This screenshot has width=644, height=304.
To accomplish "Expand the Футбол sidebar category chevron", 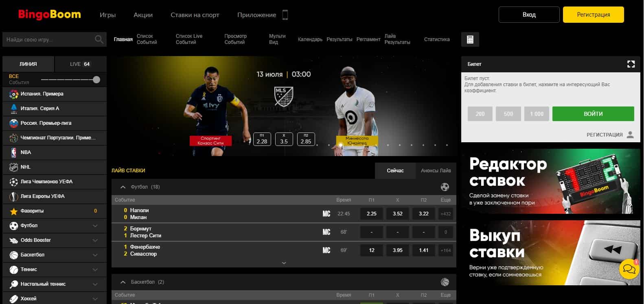I will (x=95, y=226).
